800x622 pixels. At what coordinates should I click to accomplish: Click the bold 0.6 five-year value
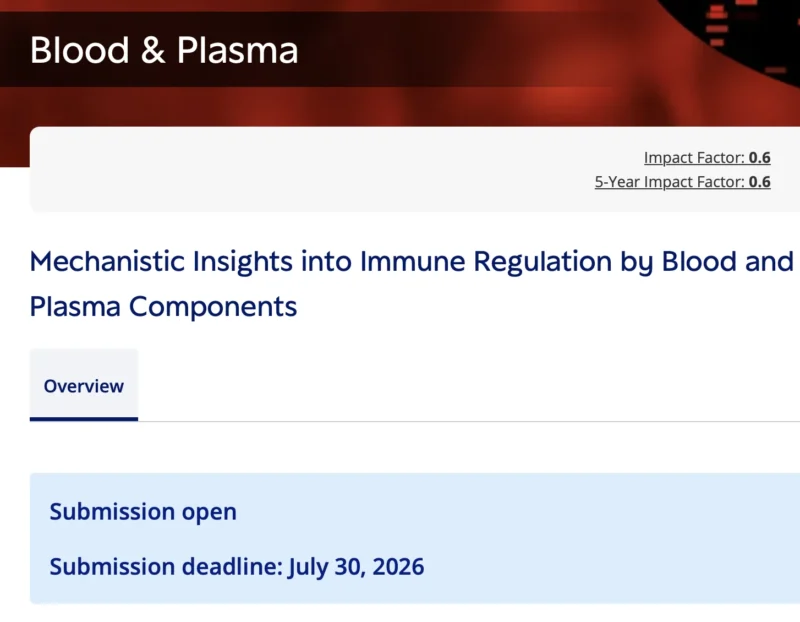pos(762,181)
